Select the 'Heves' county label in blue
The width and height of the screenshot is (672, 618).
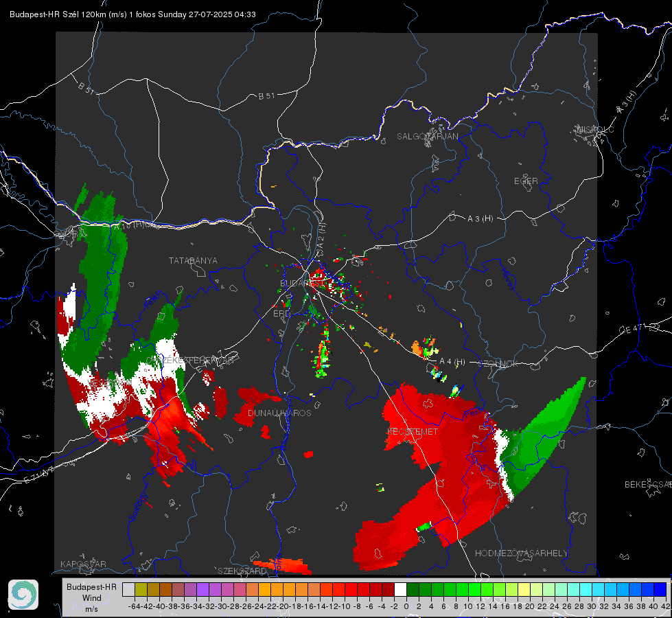tap(508, 279)
